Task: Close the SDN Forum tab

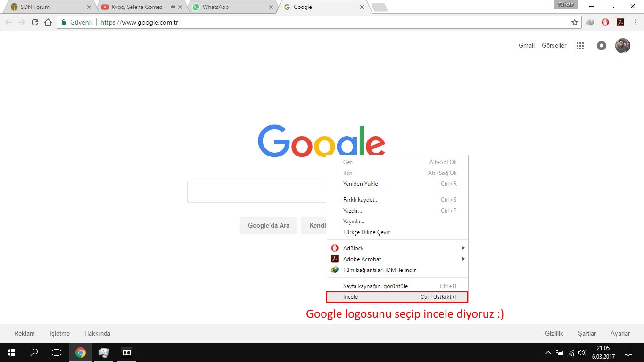Action: [89, 7]
